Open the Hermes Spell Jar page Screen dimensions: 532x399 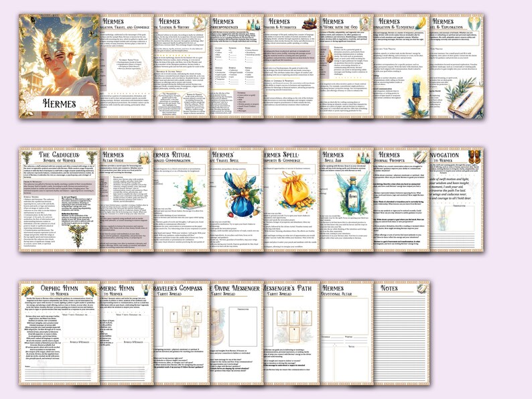[x=347, y=199]
